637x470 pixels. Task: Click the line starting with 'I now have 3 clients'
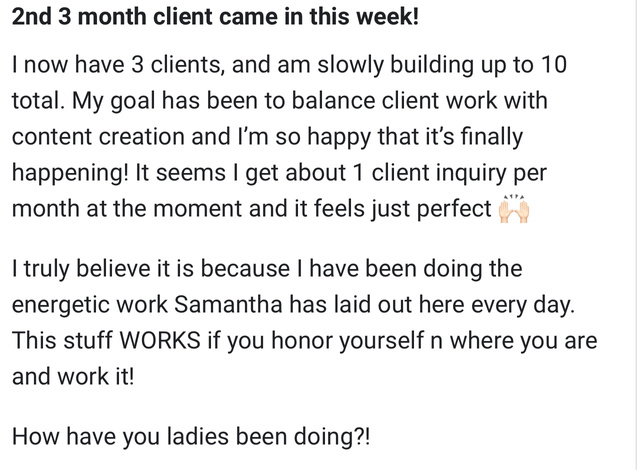(x=289, y=65)
